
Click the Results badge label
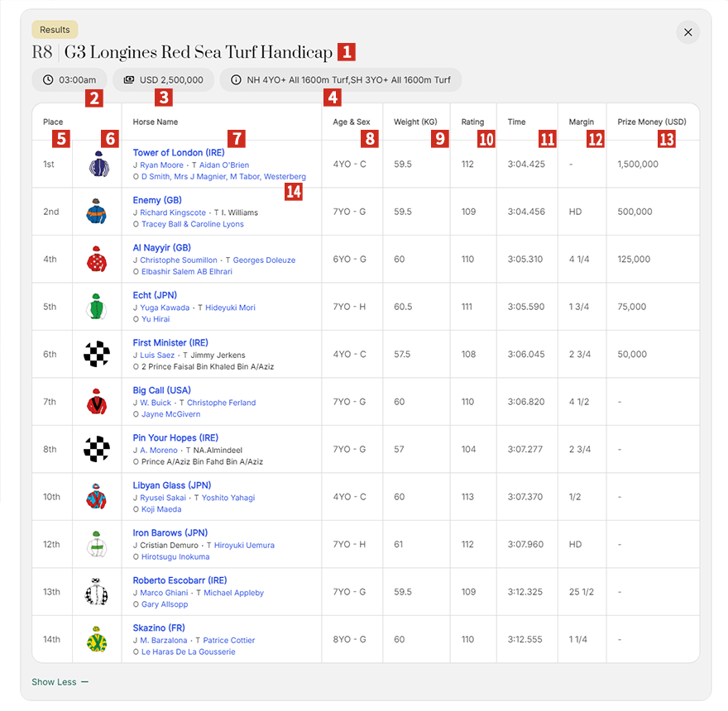(x=55, y=30)
